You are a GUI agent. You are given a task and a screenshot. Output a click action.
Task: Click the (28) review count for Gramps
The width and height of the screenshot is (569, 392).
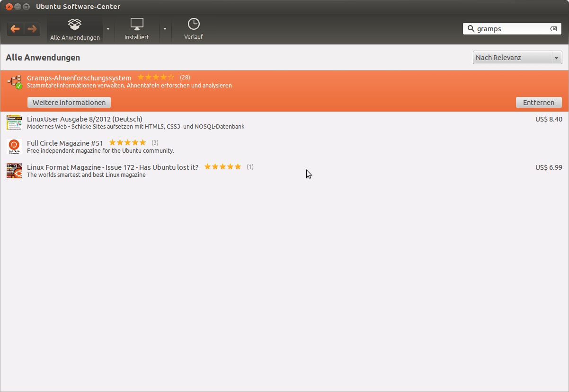(185, 78)
